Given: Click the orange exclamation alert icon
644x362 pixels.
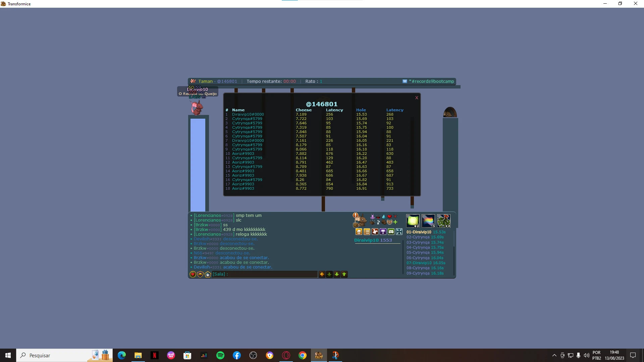Looking at the screenshot, I should coord(356,215).
